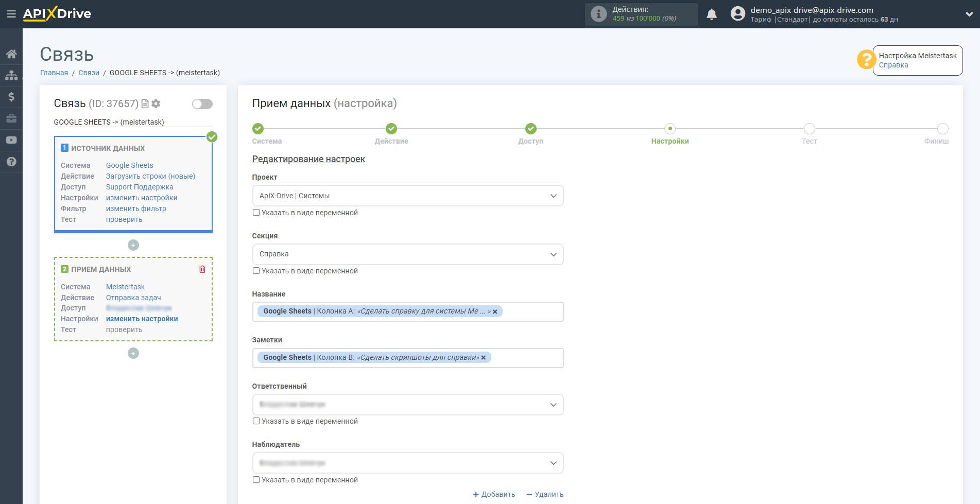The height and width of the screenshot is (504, 980).
Task: Open the home sidebar icon
Action: pos(11,54)
